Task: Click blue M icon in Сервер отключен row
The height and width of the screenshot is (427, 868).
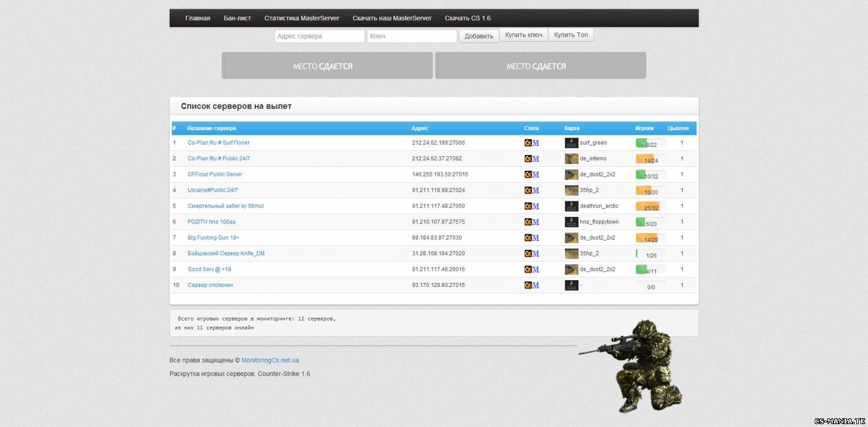Action: pyautogui.click(x=536, y=285)
